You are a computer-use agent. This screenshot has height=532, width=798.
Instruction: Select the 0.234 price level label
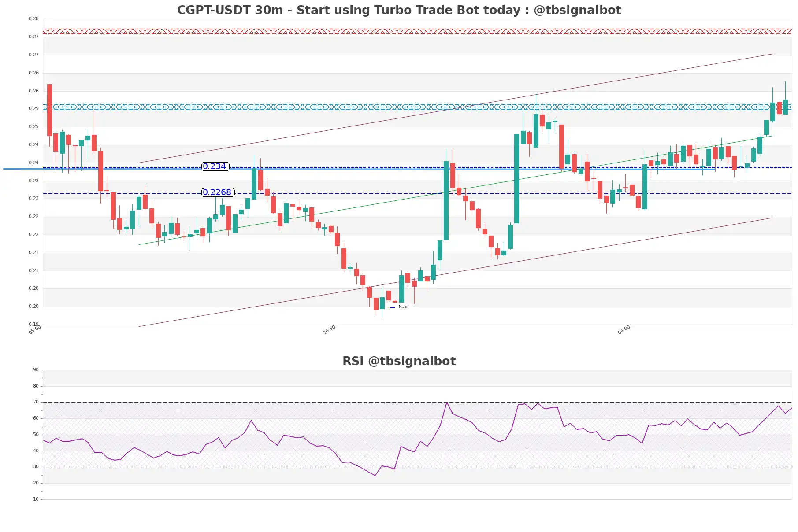pos(215,166)
